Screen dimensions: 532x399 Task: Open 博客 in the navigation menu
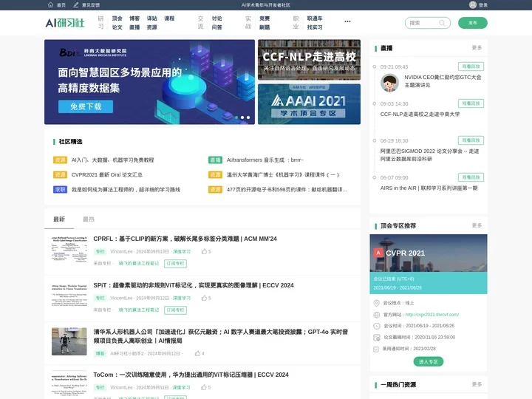tap(134, 18)
